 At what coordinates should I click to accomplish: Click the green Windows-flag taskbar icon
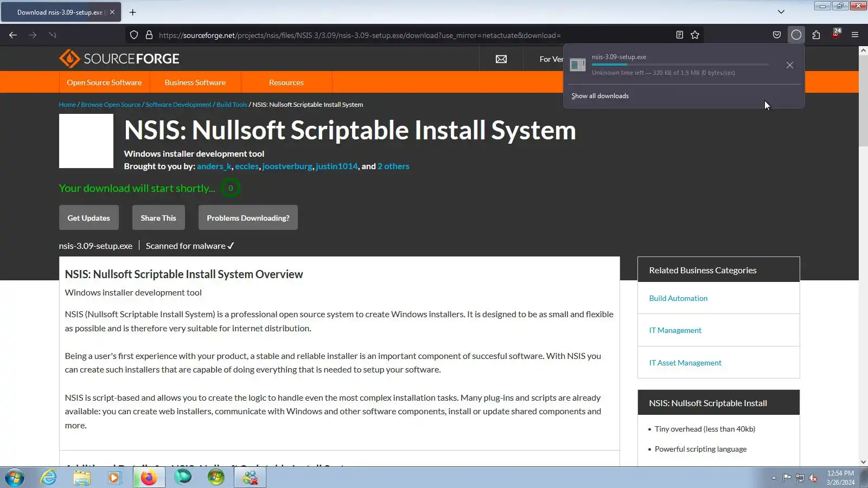coord(216,478)
